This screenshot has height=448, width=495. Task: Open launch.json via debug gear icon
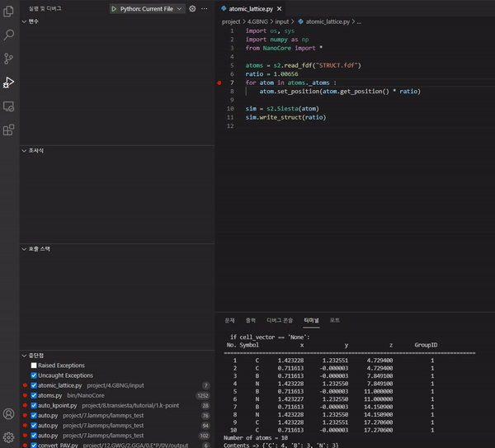192,8
